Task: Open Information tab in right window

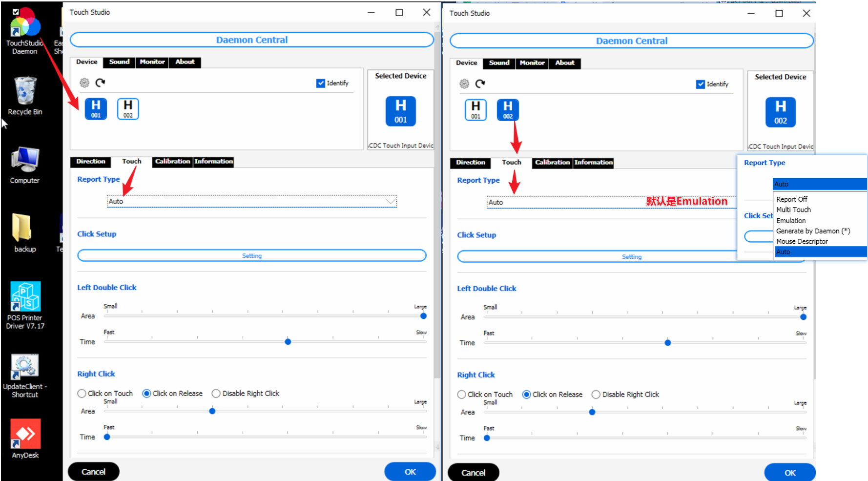Action: pyautogui.click(x=593, y=163)
